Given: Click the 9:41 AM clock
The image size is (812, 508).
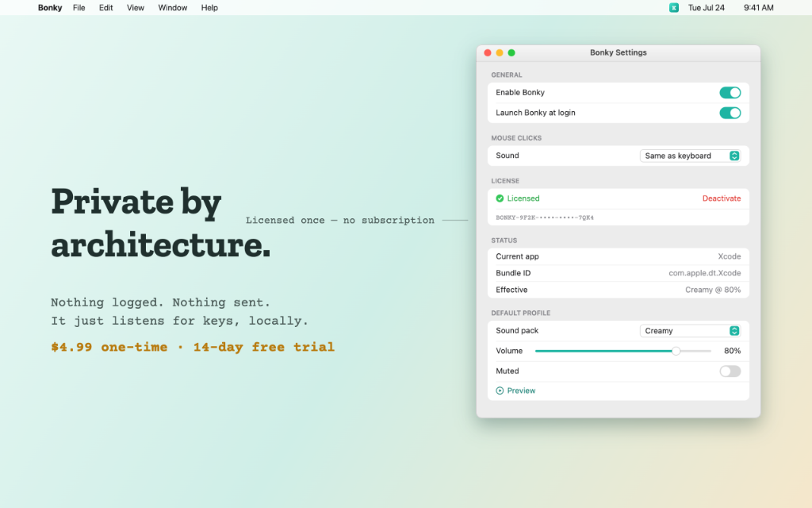Looking at the screenshot, I should pos(759,8).
